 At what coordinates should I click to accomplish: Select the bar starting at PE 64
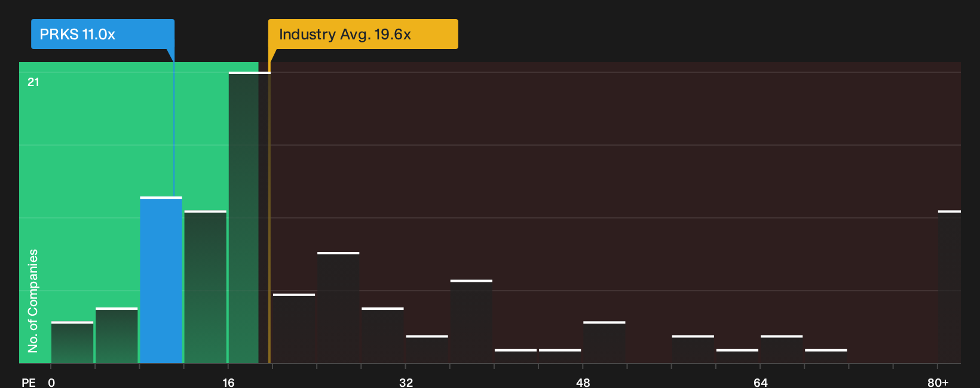point(782,349)
